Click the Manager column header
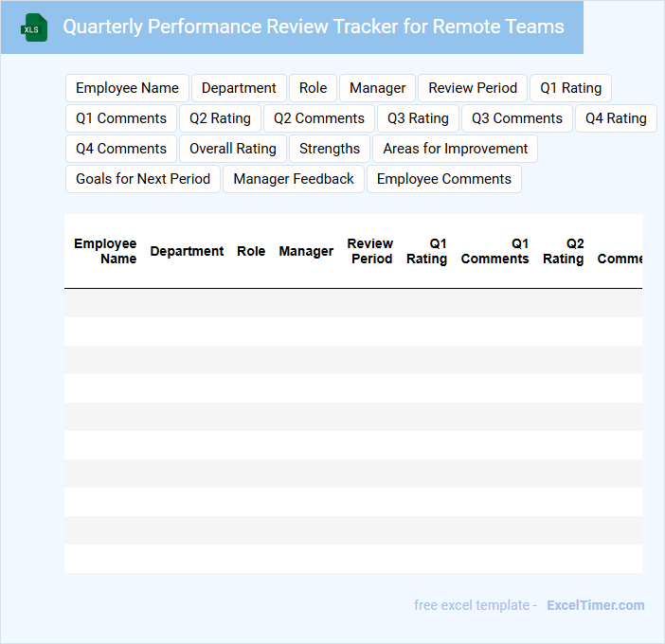Viewport: 665px width, 644px height. tap(306, 251)
